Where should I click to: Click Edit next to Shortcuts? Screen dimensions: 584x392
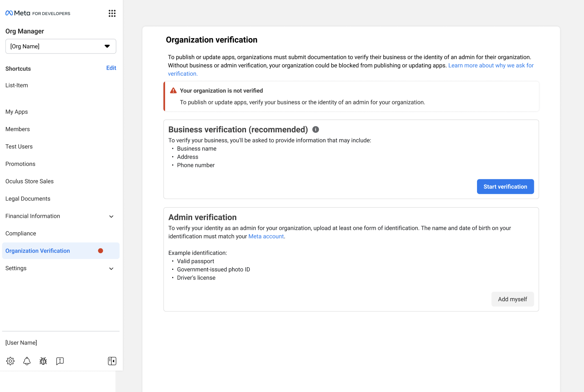pos(111,68)
